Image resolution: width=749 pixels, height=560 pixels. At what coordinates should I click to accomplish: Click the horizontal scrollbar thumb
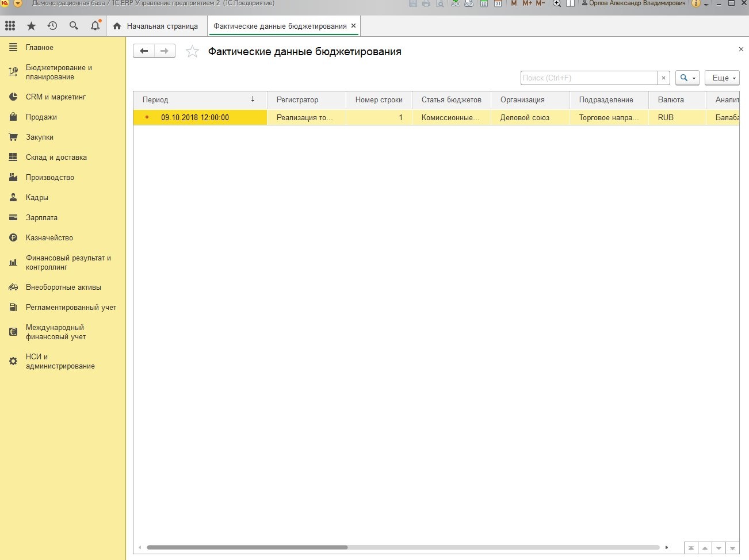point(247,547)
